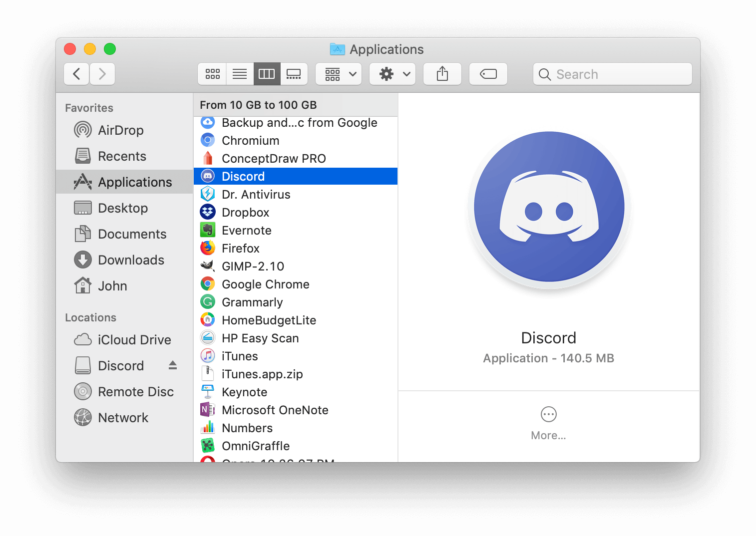The height and width of the screenshot is (536, 756).
Task: Click the ConceptDraw PRO app icon
Action: 208,158
